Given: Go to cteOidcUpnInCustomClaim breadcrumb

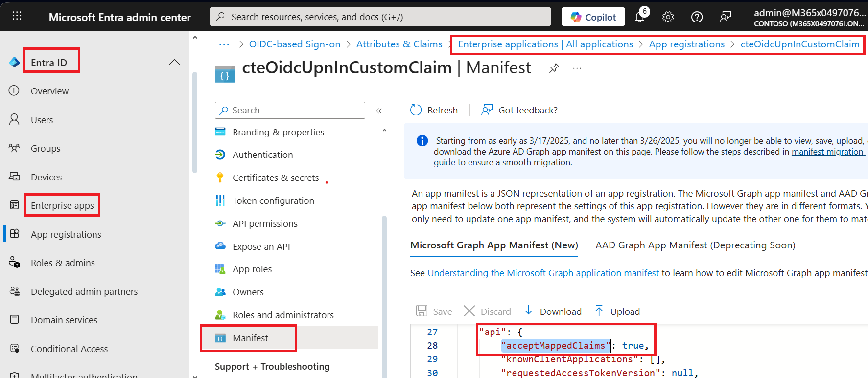Looking at the screenshot, I should [800, 44].
